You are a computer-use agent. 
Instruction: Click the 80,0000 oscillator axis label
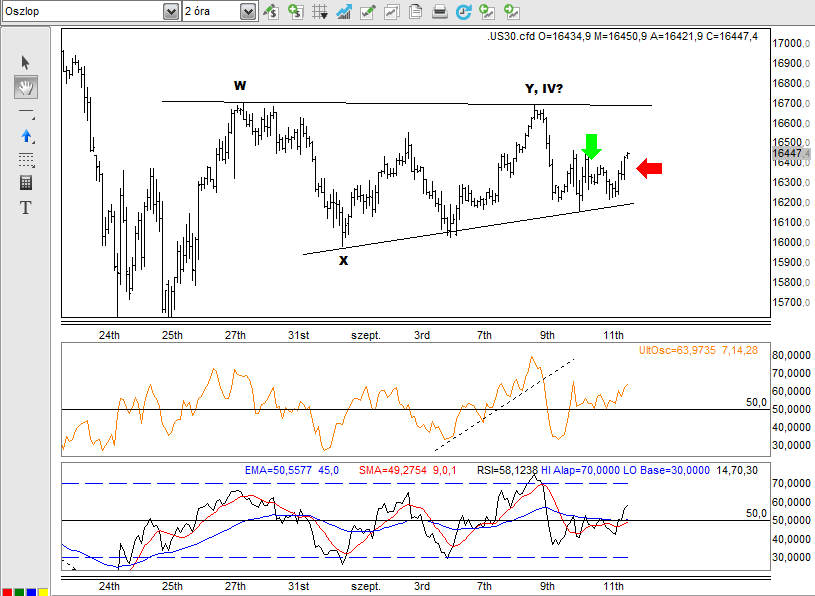(791, 355)
